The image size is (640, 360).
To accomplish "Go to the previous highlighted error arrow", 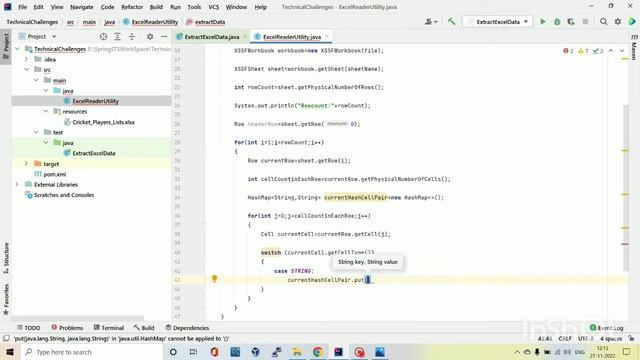I will 611,51.
